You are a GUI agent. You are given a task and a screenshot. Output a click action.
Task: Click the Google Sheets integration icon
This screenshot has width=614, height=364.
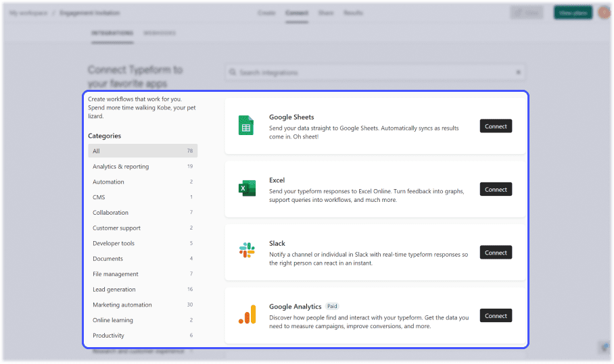pyautogui.click(x=246, y=126)
